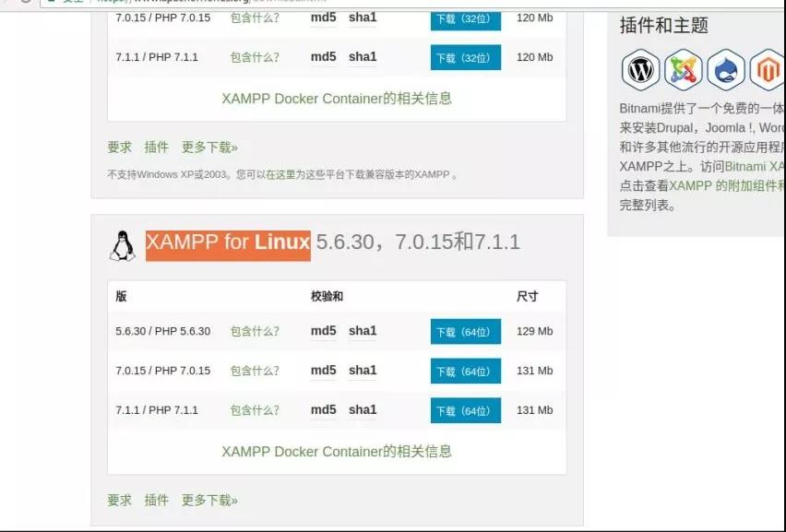Click 7.0.15 / PHP 7.0.15 in Linux table

tap(163, 371)
